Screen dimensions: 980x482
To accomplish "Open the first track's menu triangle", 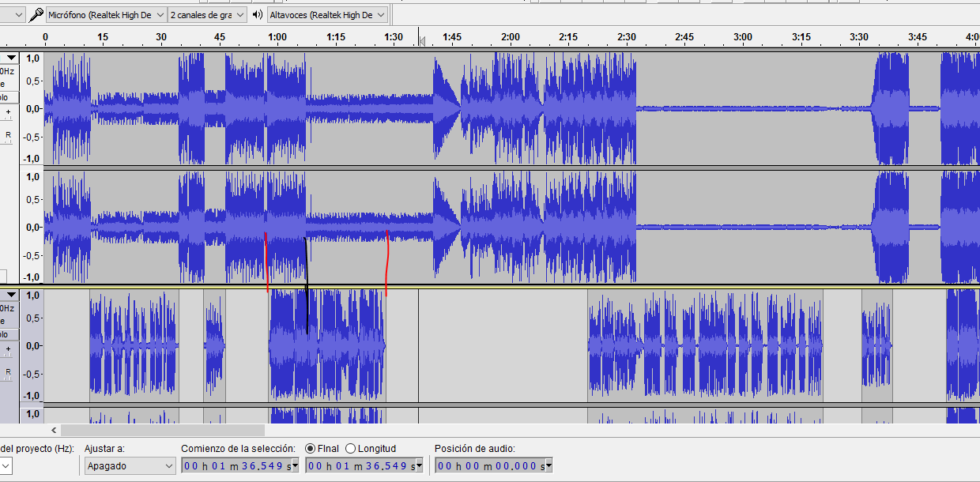I will 11,58.
